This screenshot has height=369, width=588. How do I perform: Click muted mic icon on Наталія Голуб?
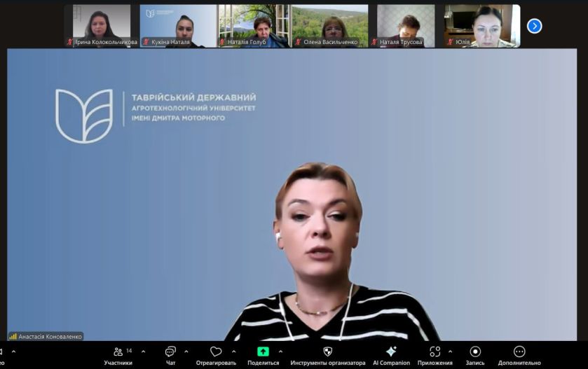222,42
